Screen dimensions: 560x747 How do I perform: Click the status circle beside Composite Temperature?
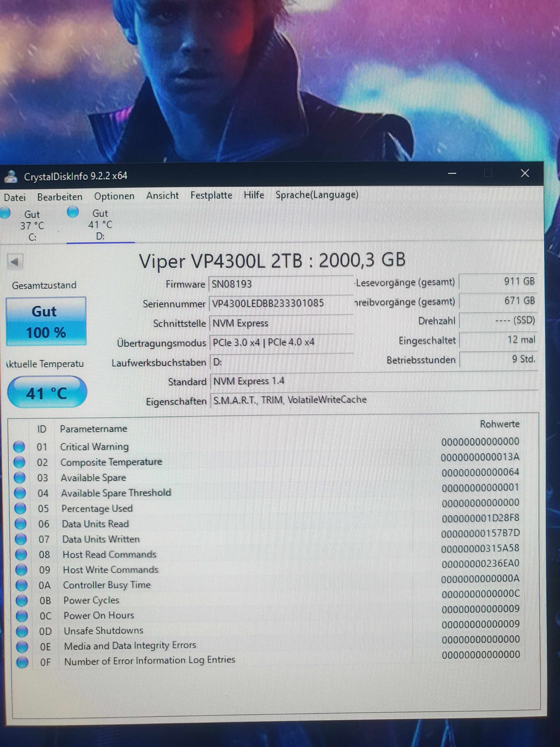(x=19, y=462)
